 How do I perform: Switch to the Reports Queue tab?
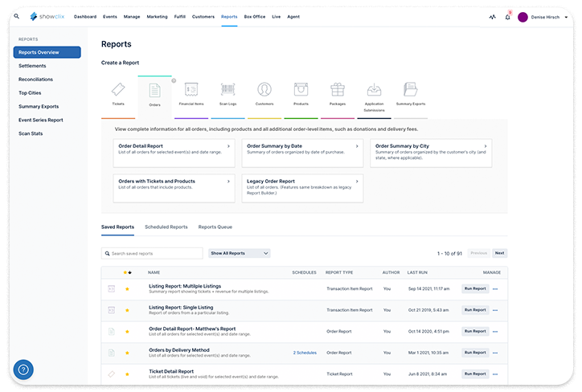click(x=215, y=227)
